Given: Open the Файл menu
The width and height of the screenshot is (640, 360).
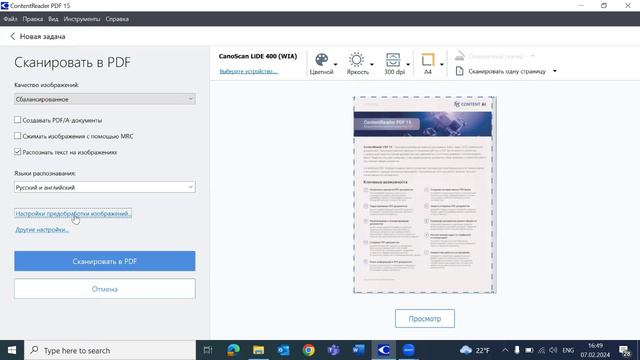Looking at the screenshot, I should pos(10,19).
